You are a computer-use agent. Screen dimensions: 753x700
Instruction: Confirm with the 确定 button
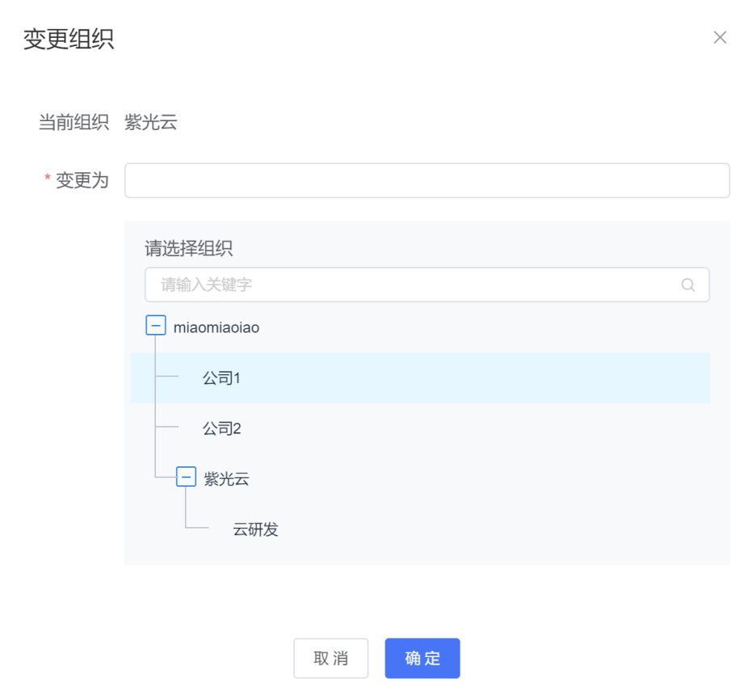[x=422, y=658]
